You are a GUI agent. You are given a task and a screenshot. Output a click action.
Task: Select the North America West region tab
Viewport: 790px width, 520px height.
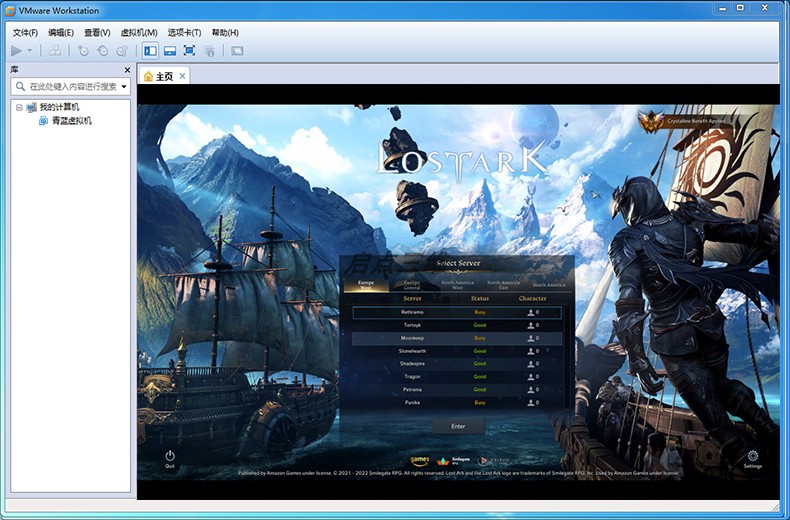pyautogui.click(x=457, y=285)
